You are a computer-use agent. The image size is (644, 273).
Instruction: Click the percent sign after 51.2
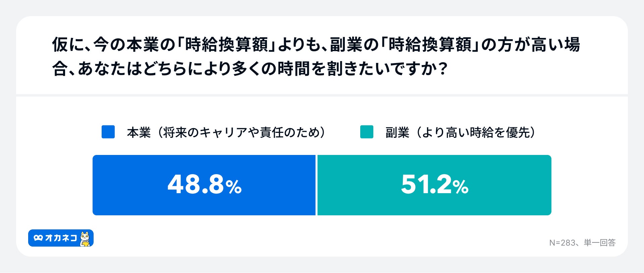point(460,187)
